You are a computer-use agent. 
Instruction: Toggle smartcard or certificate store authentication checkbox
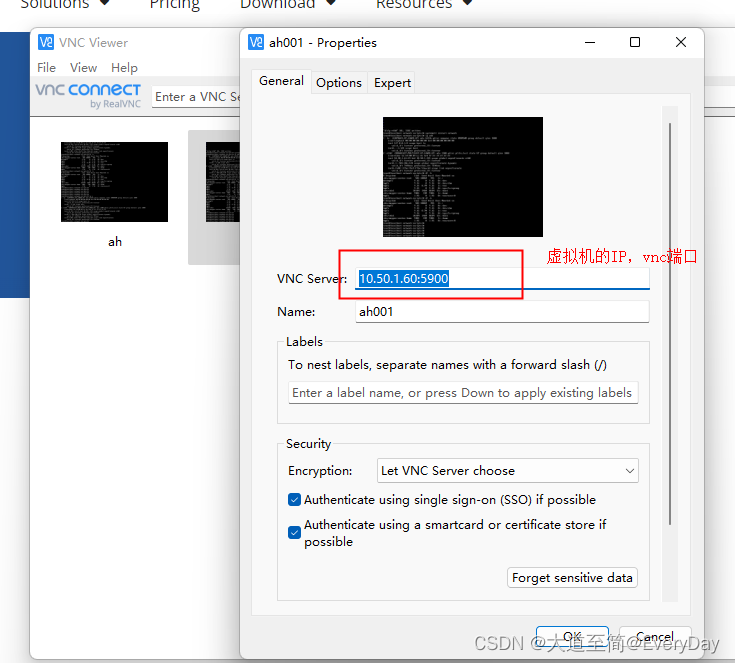coord(294,533)
